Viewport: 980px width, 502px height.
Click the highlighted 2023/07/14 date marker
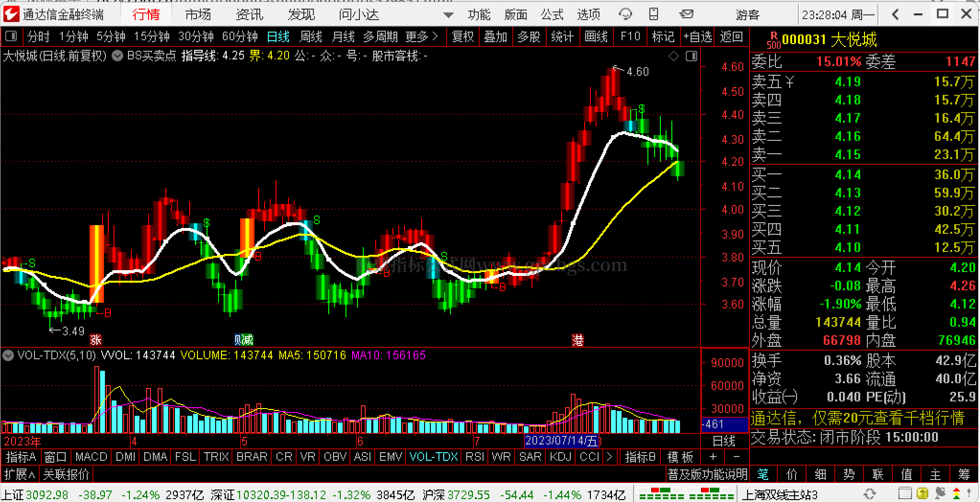[x=561, y=440]
